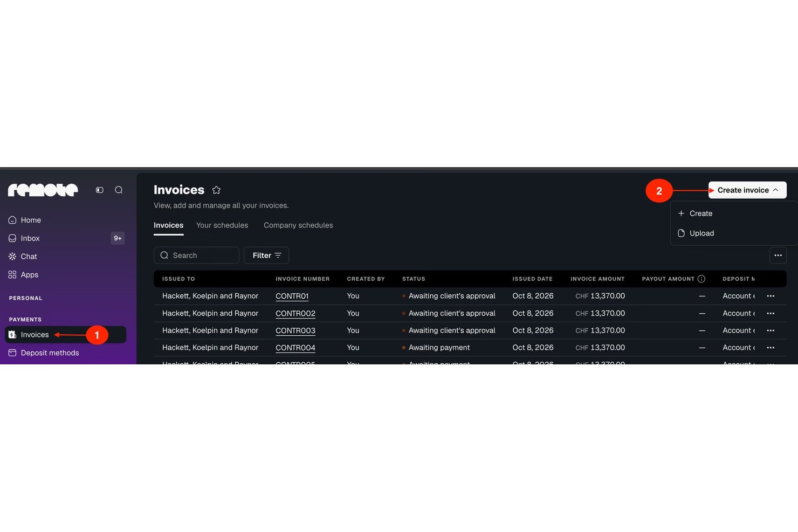This screenshot has height=532, width=798.
Task: Click the Deposit methods card icon
Action: point(12,353)
